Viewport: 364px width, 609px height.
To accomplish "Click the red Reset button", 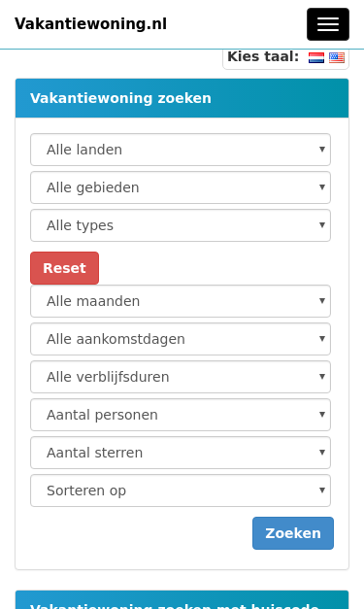I will pos(64,268).
